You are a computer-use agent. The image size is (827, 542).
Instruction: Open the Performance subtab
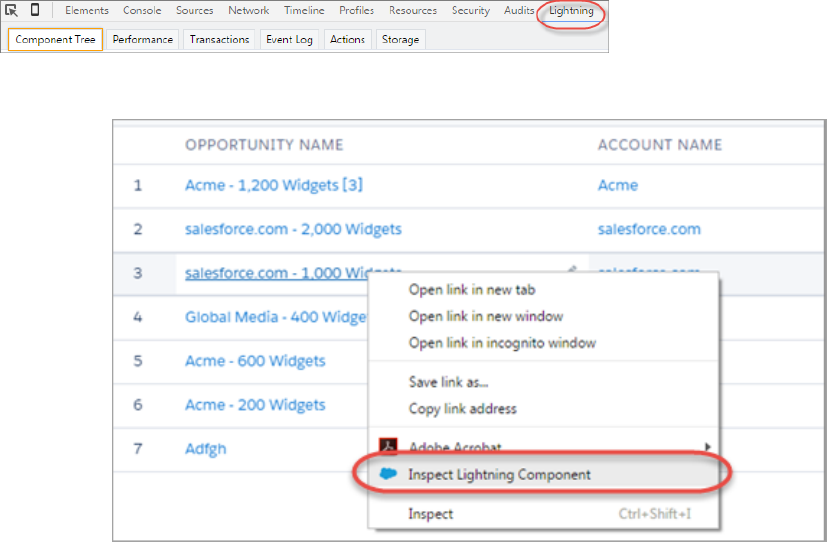pos(142,40)
